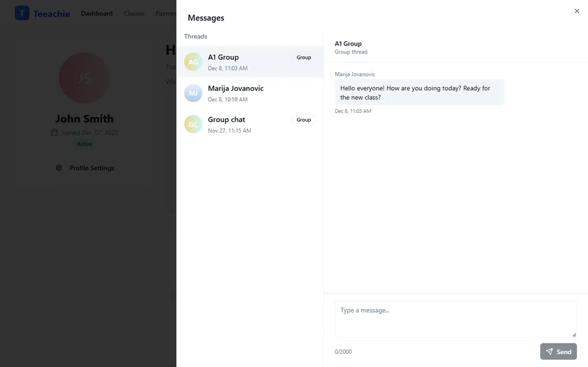Click the calendar icon beside joined date

[54, 133]
